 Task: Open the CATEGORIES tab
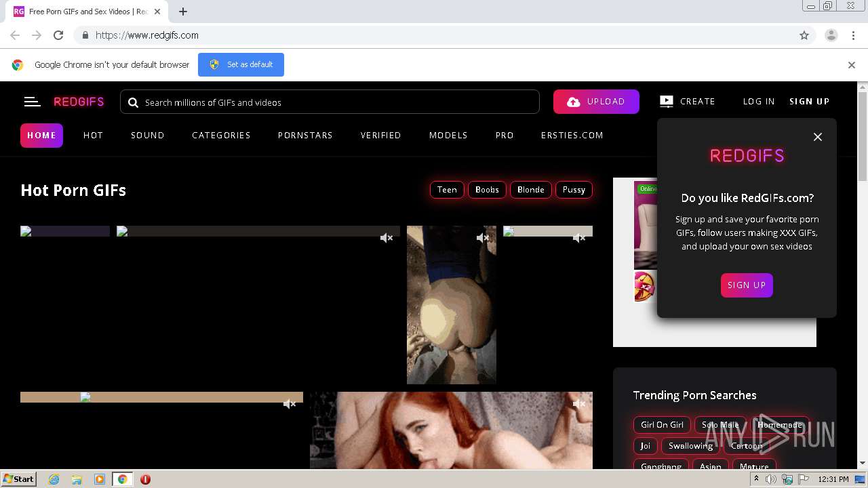point(221,136)
